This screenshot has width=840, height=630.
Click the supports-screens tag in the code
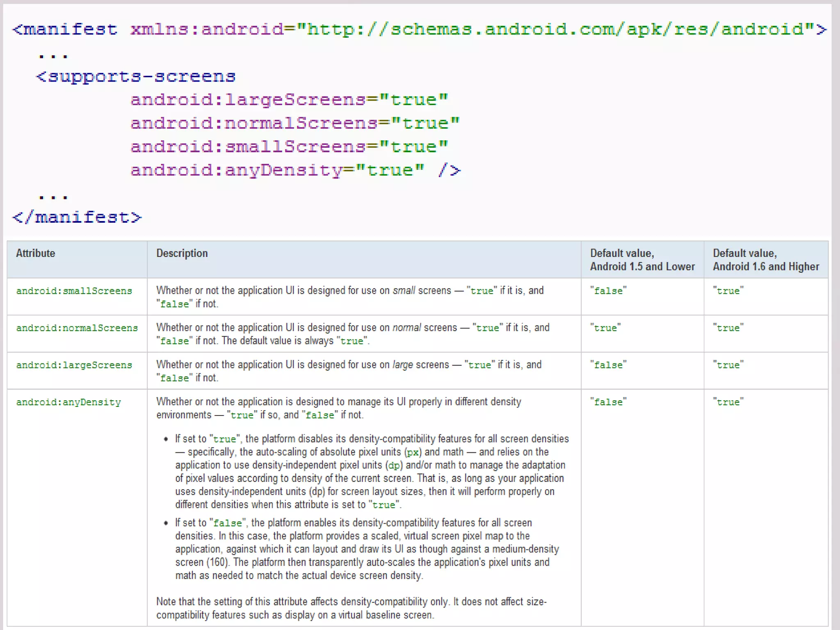(136, 77)
